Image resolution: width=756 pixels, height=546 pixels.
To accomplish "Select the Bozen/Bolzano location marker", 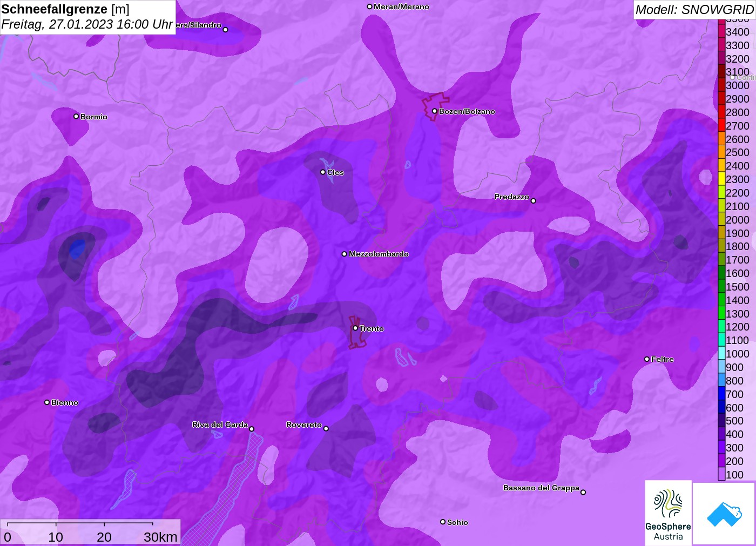I will coord(434,111).
